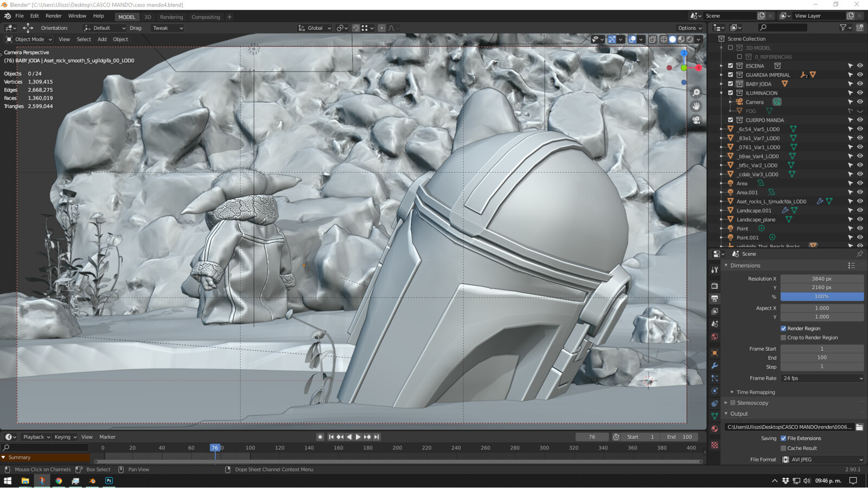This screenshot has width=868, height=488.
Task: Hide BABY JODA collection with eye icon
Action: point(860,84)
